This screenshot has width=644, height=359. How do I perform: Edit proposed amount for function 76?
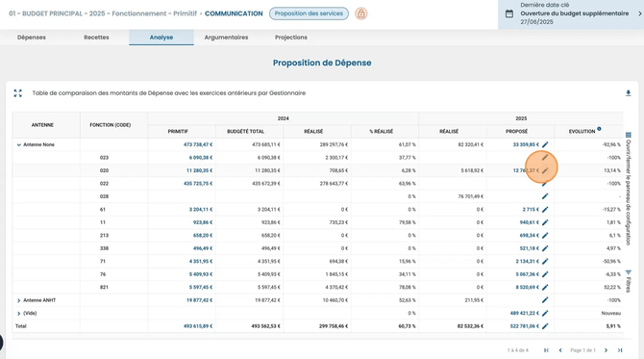coord(545,274)
